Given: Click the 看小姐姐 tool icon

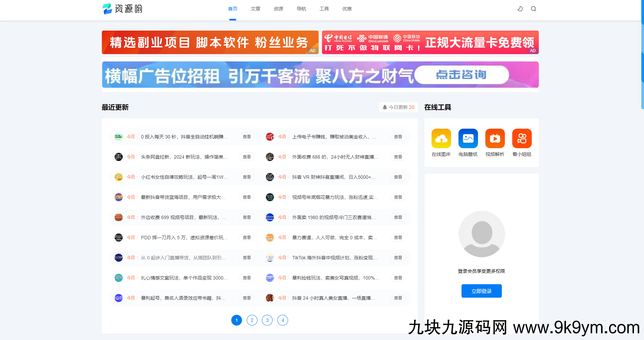Looking at the screenshot, I should (x=522, y=138).
